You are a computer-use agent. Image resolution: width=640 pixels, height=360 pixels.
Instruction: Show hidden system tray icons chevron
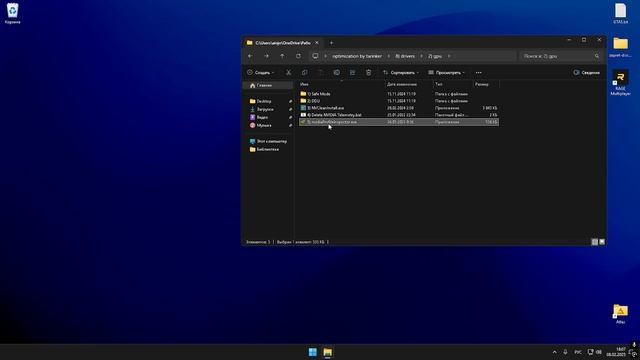[554, 352]
